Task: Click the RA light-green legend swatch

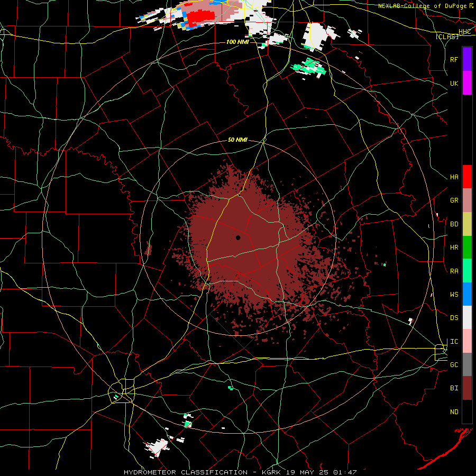Action: [467, 271]
